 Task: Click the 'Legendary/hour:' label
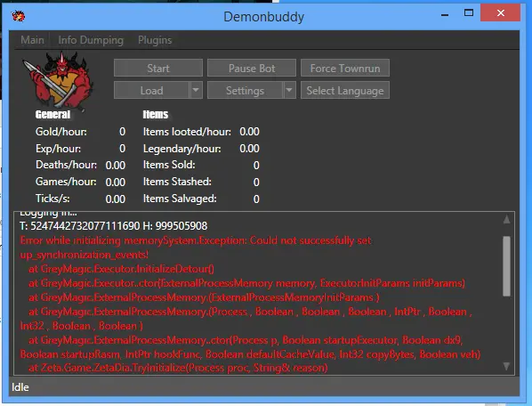(x=181, y=149)
